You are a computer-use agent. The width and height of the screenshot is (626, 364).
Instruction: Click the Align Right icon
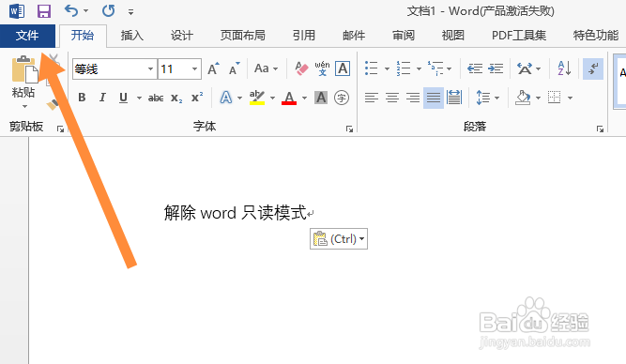(413, 98)
